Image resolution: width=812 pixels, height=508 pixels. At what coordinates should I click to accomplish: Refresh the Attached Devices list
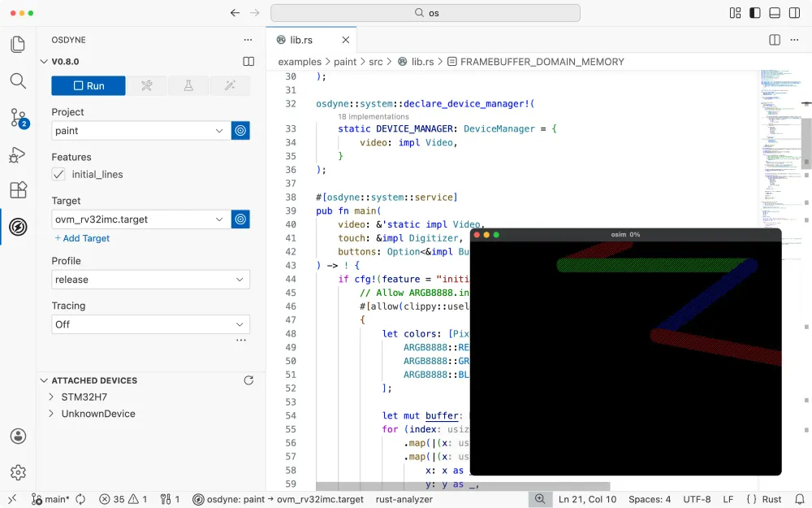point(248,380)
